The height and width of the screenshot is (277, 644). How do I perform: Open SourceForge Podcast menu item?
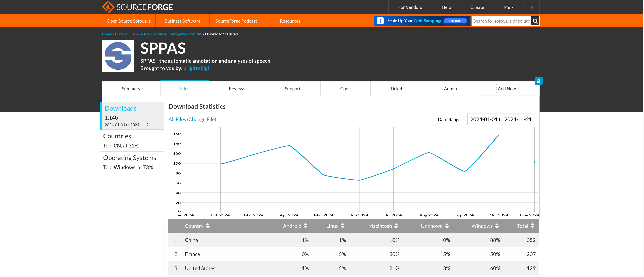(x=236, y=21)
